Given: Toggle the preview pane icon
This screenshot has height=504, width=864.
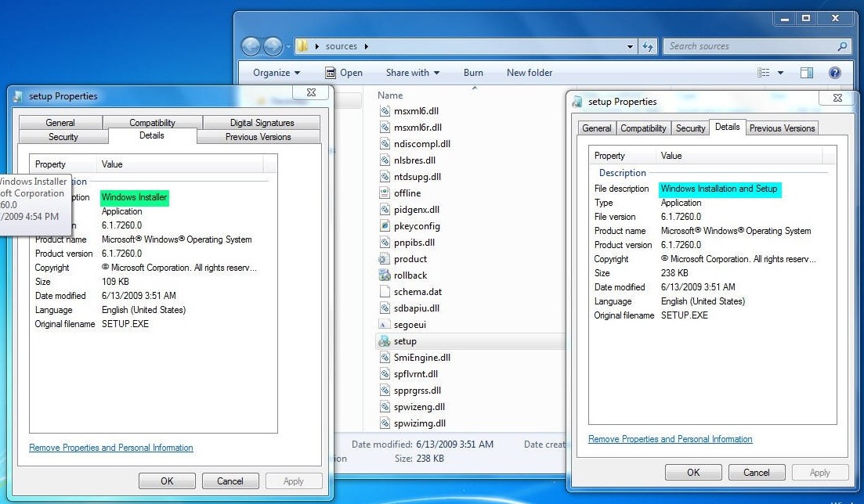Looking at the screenshot, I should (x=807, y=73).
